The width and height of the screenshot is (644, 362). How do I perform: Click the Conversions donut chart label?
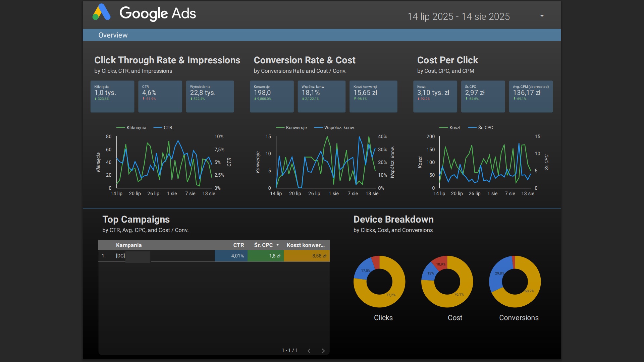tap(519, 318)
